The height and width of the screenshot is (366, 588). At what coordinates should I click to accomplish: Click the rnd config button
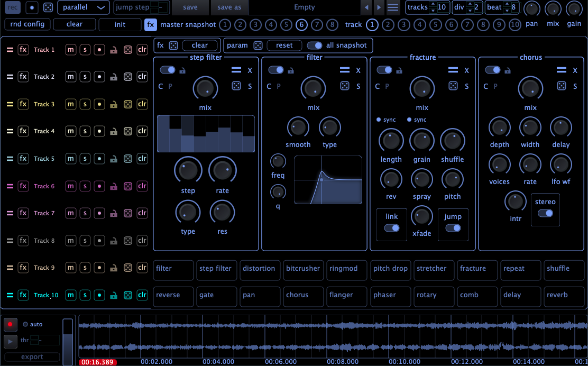coord(28,24)
